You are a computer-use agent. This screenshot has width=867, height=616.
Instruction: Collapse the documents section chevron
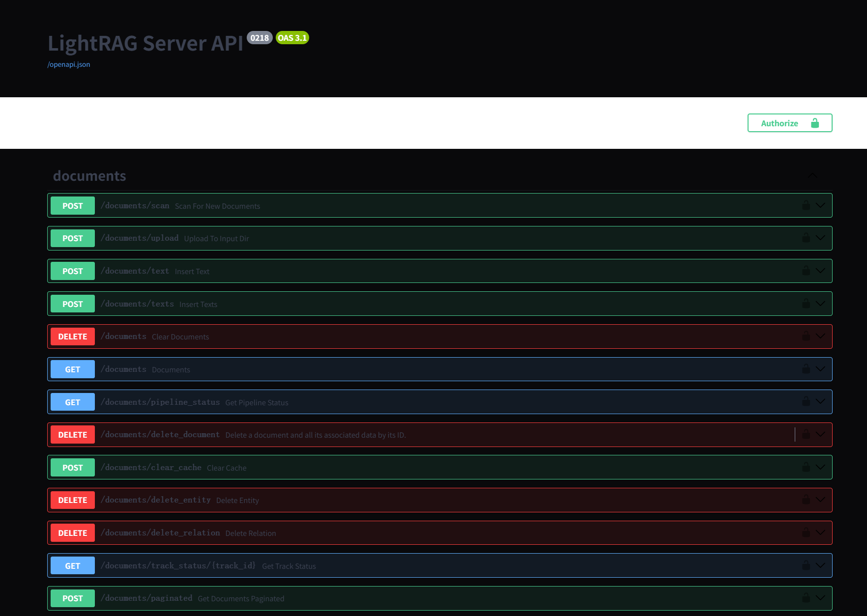tap(813, 176)
